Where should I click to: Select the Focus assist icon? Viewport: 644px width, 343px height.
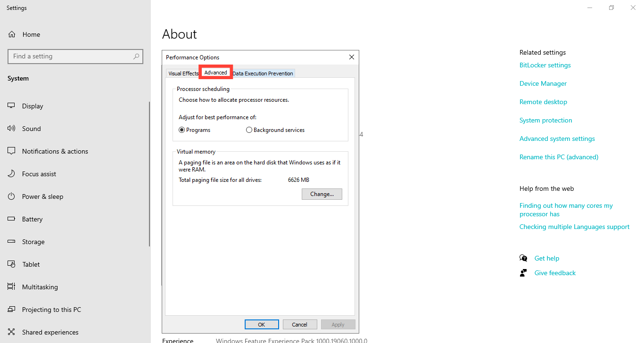pos(10,173)
